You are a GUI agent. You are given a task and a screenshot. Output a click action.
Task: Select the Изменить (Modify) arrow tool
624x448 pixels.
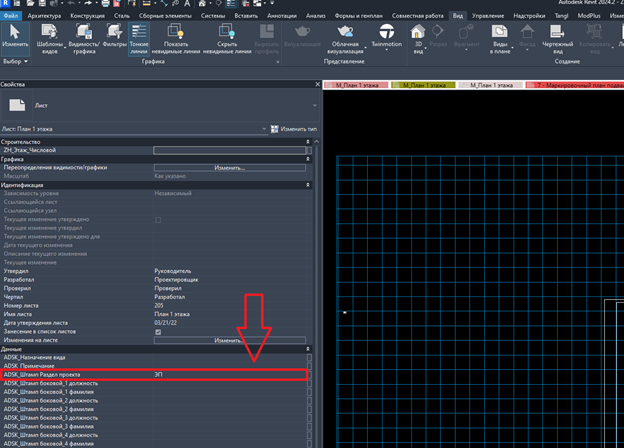15,39
